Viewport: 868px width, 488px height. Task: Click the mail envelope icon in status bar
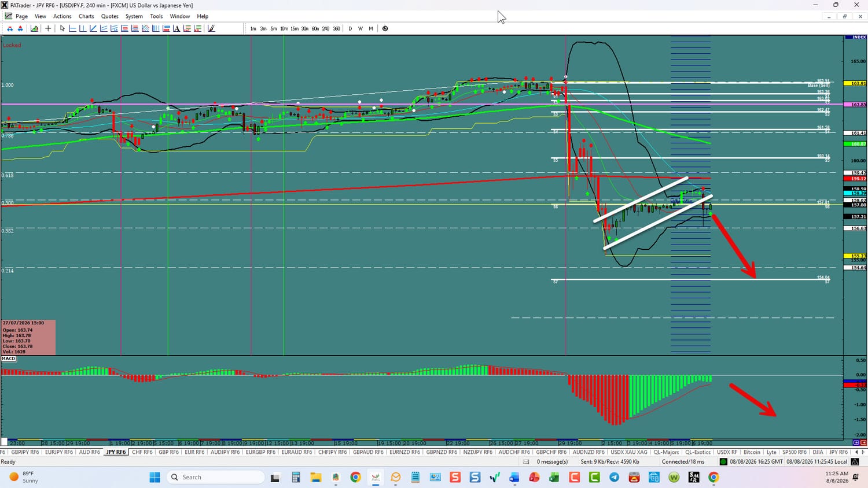point(526,461)
